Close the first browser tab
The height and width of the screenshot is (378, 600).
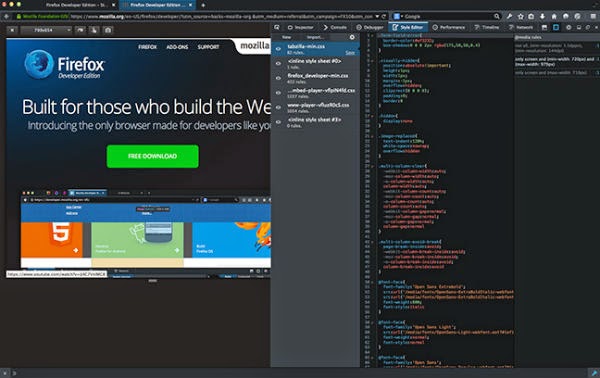[114, 5]
